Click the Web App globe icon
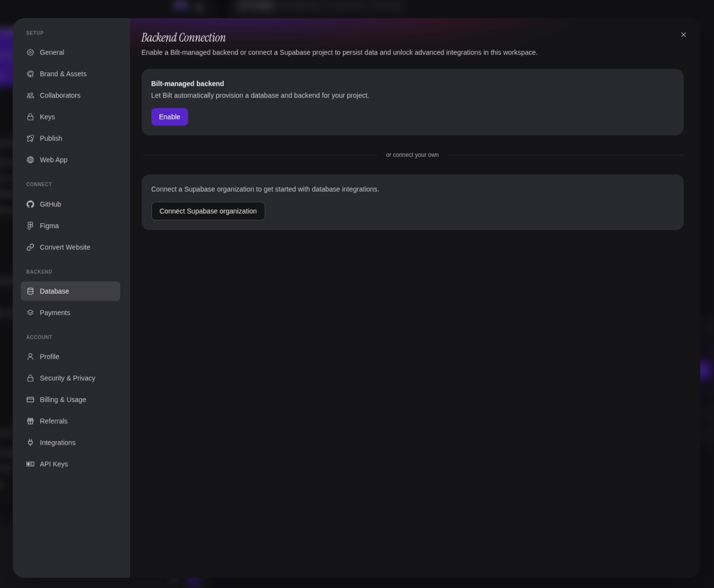714x588 pixels. (x=30, y=160)
